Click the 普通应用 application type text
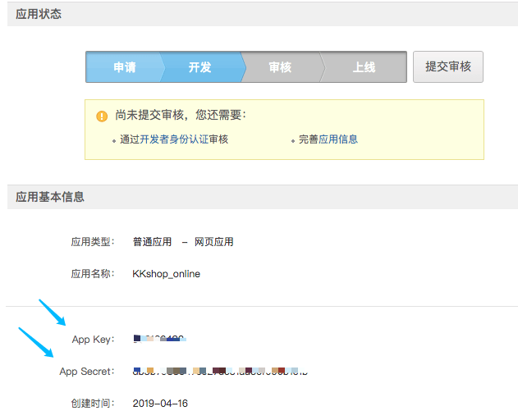The image size is (518, 420). pos(152,242)
